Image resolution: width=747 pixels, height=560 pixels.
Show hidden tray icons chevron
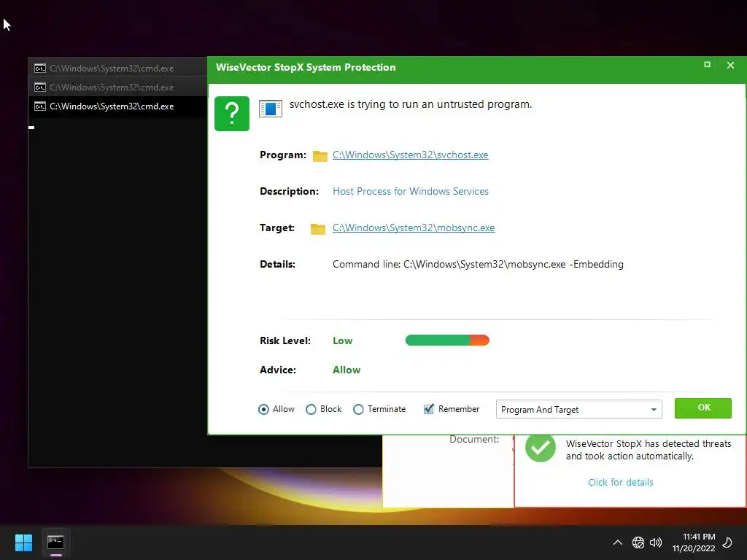618,542
